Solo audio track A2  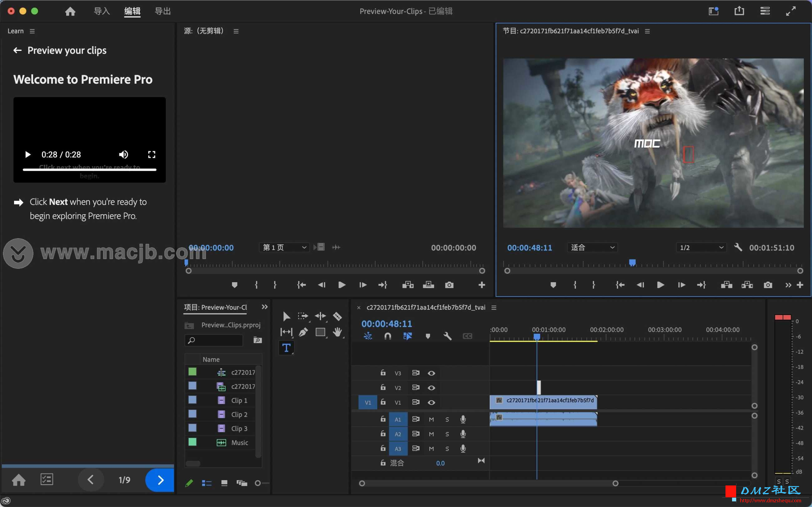[447, 434]
